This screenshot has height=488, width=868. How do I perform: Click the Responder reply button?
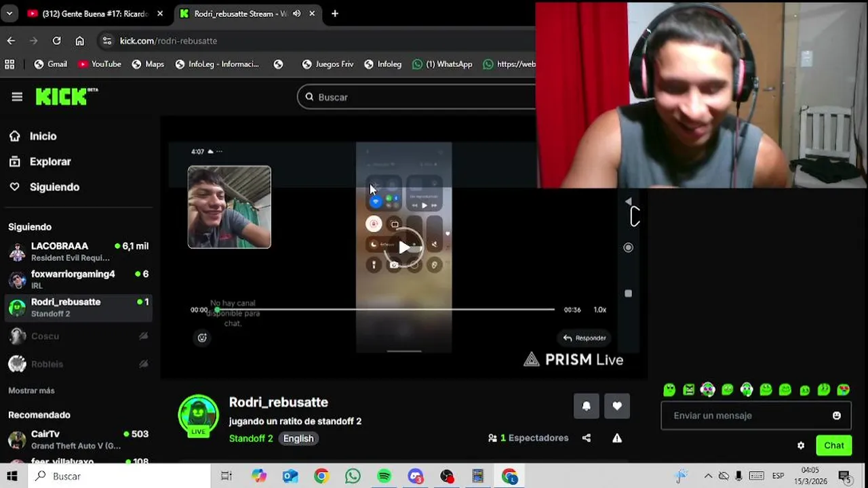[x=585, y=338]
